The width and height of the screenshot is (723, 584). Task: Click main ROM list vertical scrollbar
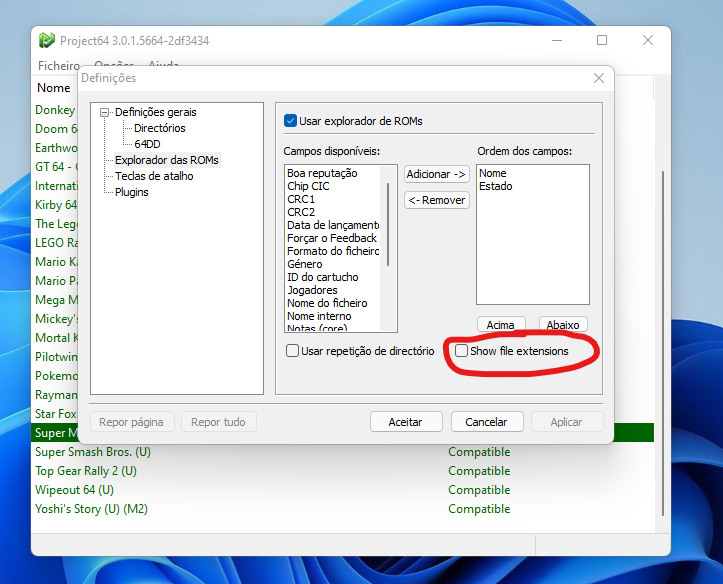[x=663, y=343]
